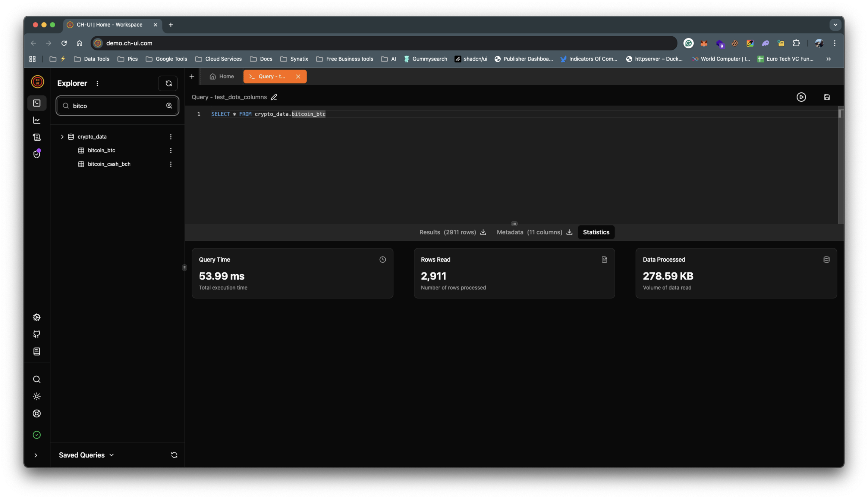Click the advanced search icon in field
868x499 pixels.
(x=169, y=106)
